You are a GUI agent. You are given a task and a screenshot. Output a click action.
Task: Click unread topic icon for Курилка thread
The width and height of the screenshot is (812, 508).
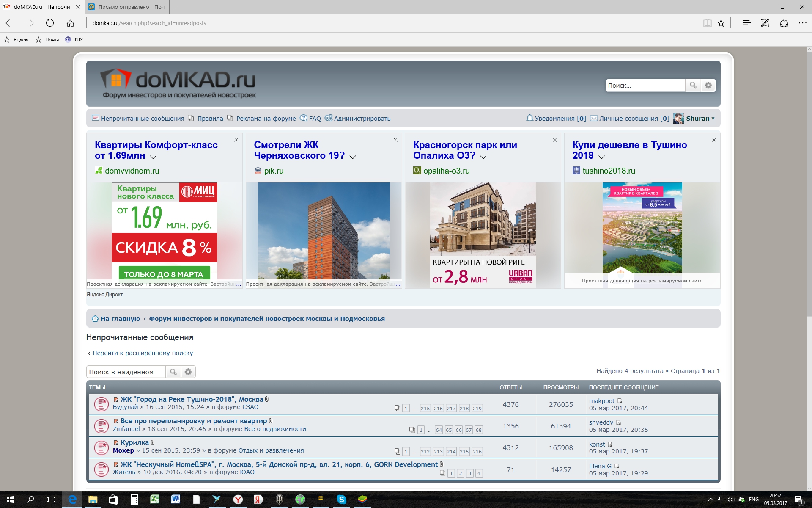point(101,447)
